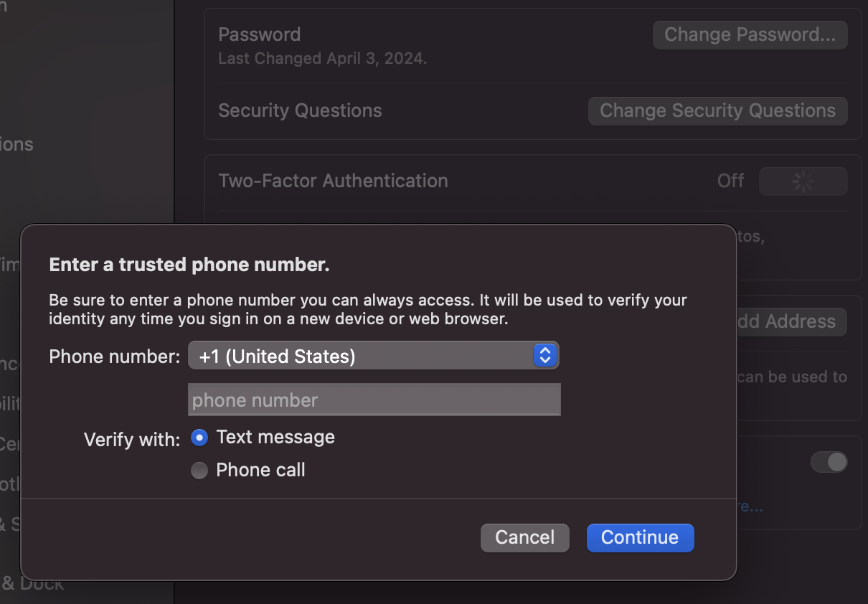Open the '& Dock' sidebar item
This screenshot has width=868, height=604.
click(x=32, y=583)
